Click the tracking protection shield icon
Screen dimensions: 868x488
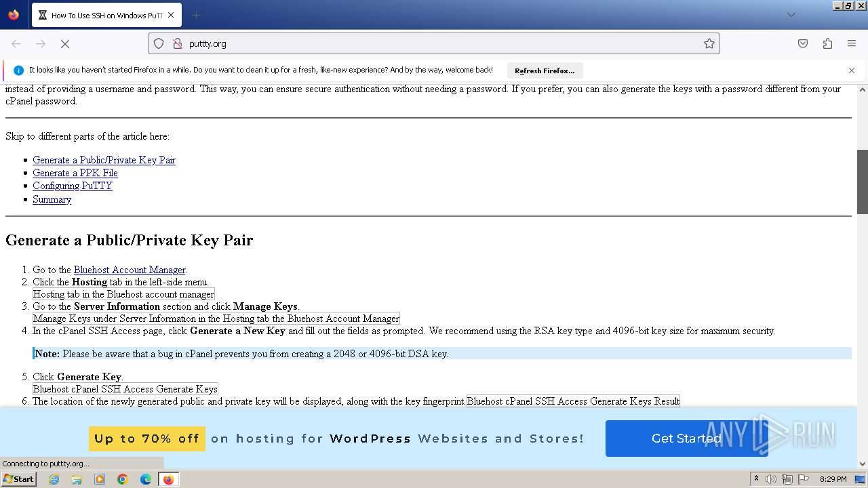point(159,43)
